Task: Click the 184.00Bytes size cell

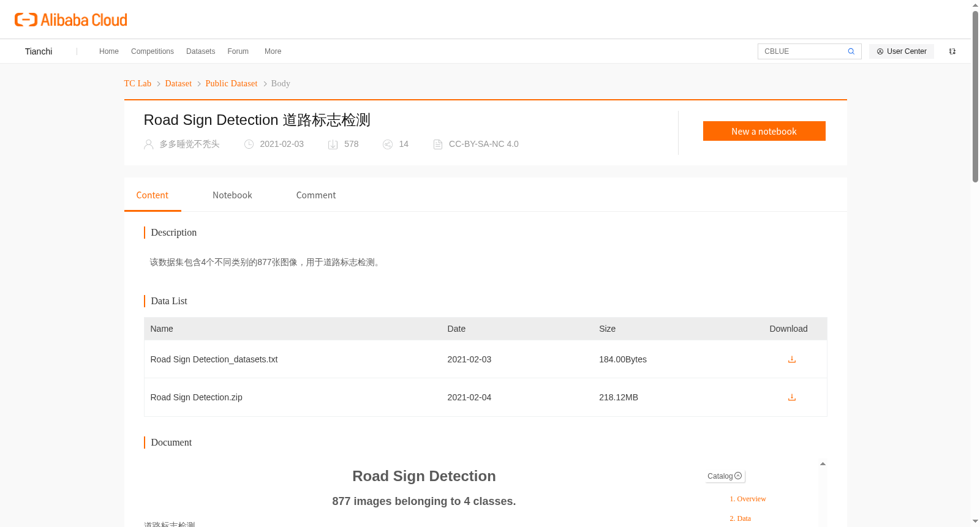Action: (x=623, y=359)
